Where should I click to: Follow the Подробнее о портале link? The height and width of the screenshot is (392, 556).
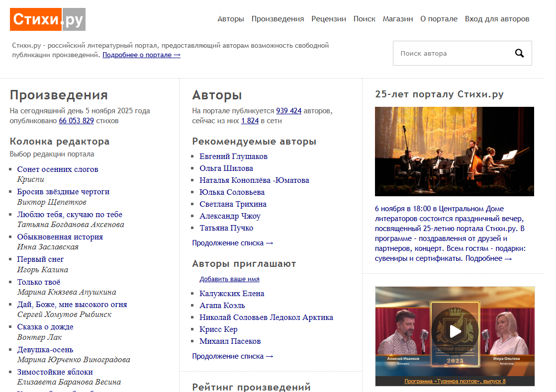click(141, 55)
